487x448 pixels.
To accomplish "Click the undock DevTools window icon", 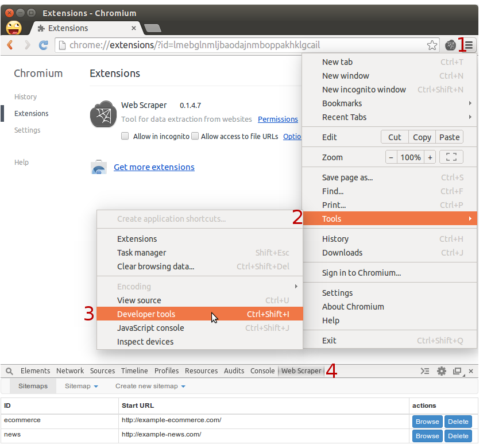I will [x=457, y=371].
